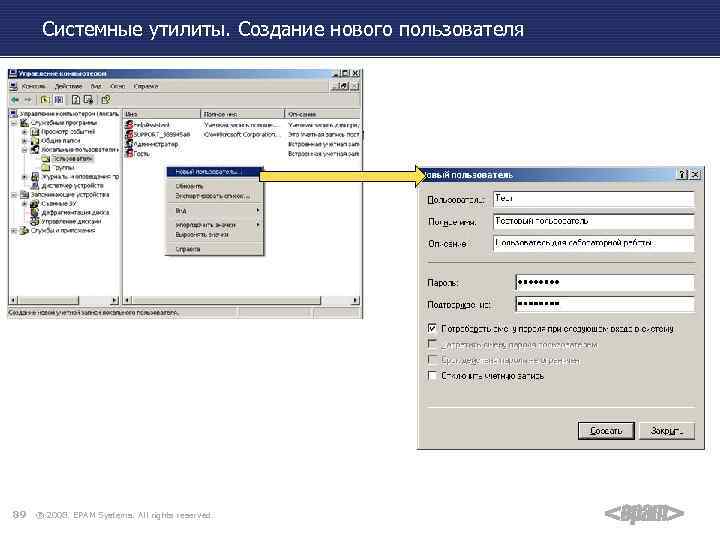The image size is (720, 540).
Task: Choose Справка at bottom of context menu
Action: click(214, 249)
